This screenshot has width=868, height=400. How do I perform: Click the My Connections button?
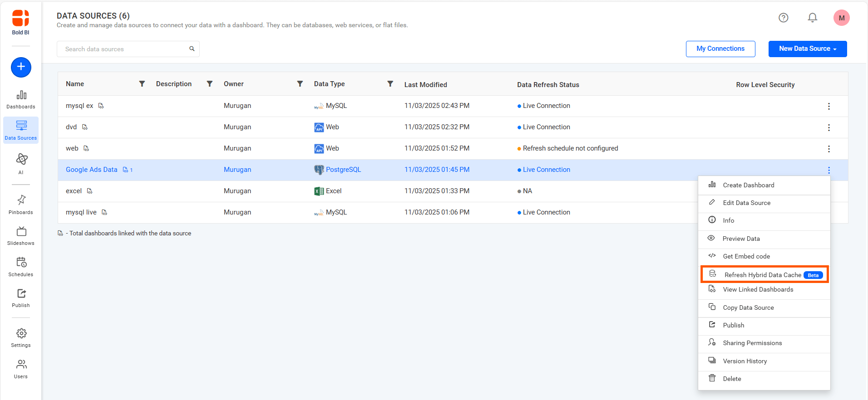(x=720, y=49)
